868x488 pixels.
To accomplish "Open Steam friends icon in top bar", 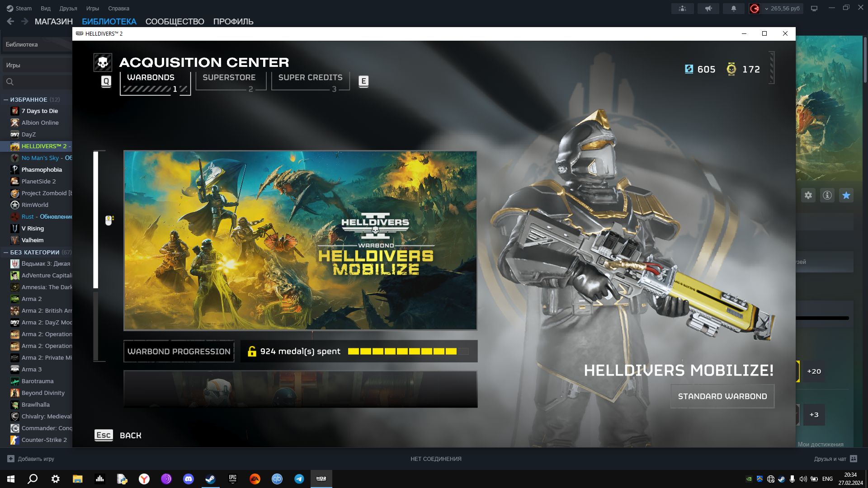I will 682,9.
